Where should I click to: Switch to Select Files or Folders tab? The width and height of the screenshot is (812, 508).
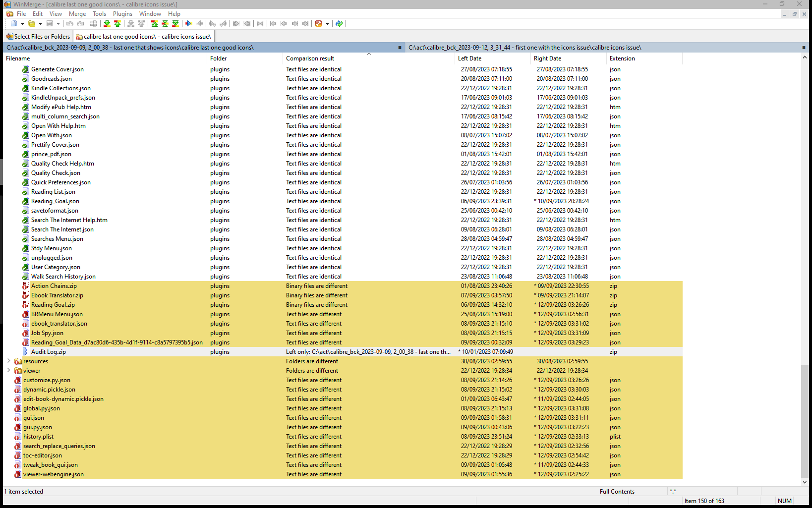pyautogui.click(x=38, y=37)
